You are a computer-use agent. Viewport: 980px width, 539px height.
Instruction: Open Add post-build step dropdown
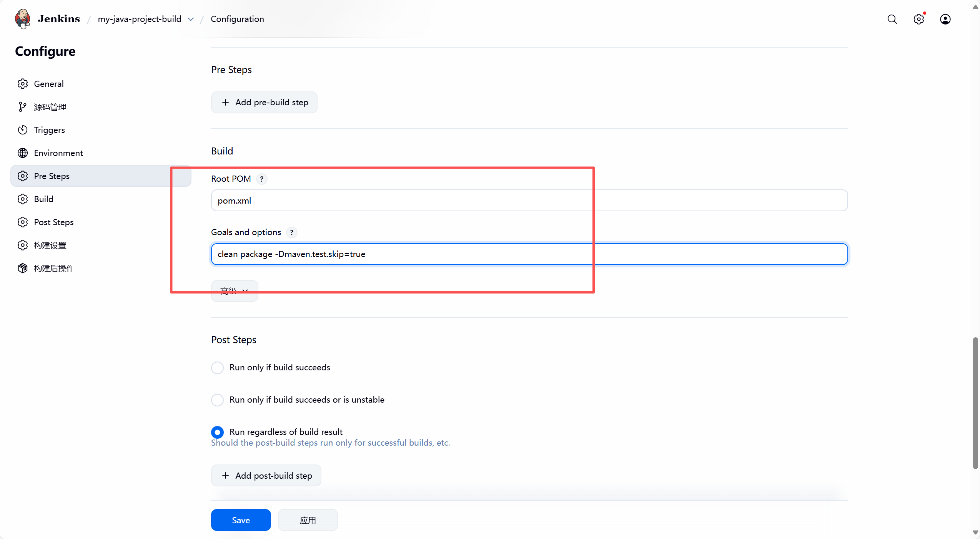[266, 476]
